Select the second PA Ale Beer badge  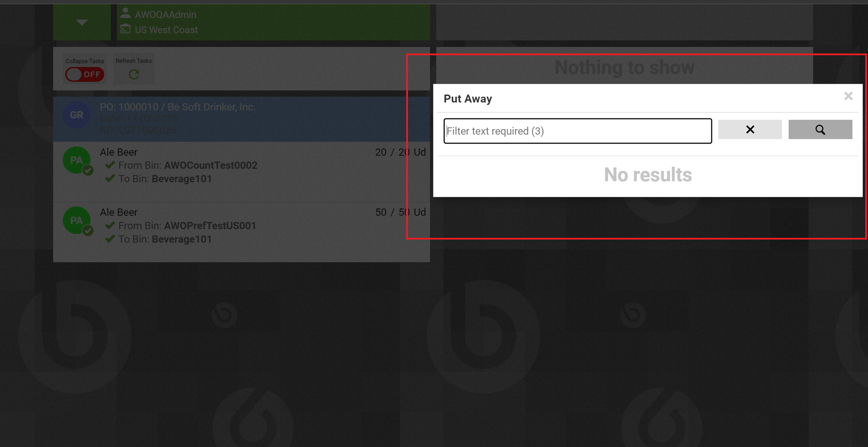click(77, 220)
